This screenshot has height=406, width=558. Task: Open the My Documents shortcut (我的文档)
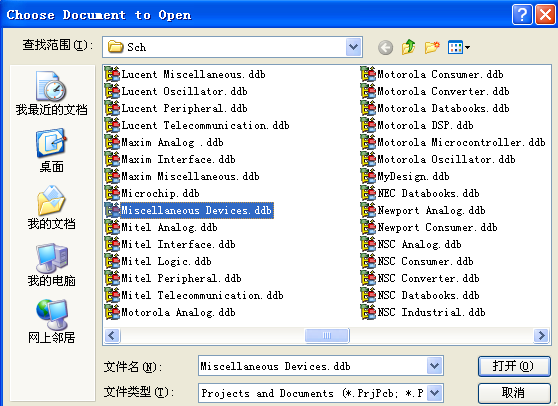point(51,207)
